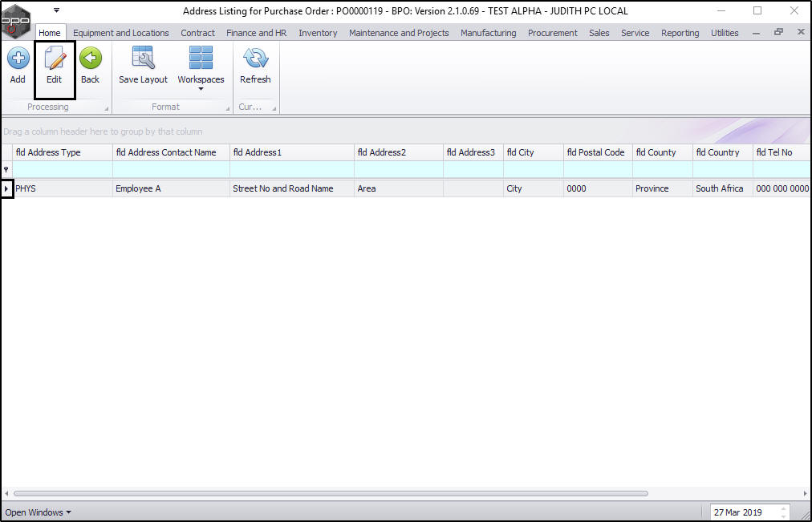812x522 pixels.
Task: Switch to the Contract tab
Action: pos(197,33)
